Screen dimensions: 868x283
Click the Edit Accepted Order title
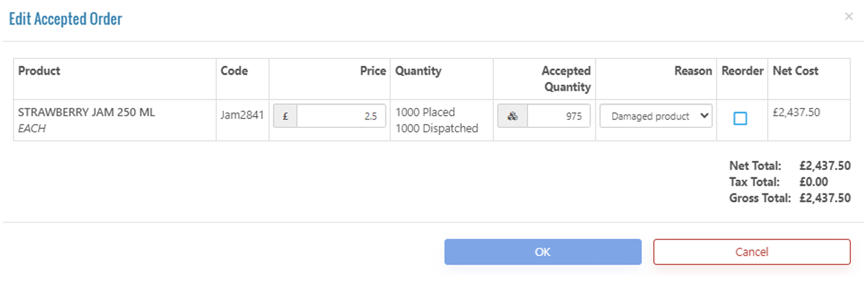pyautogui.click(x=66, y=19)
